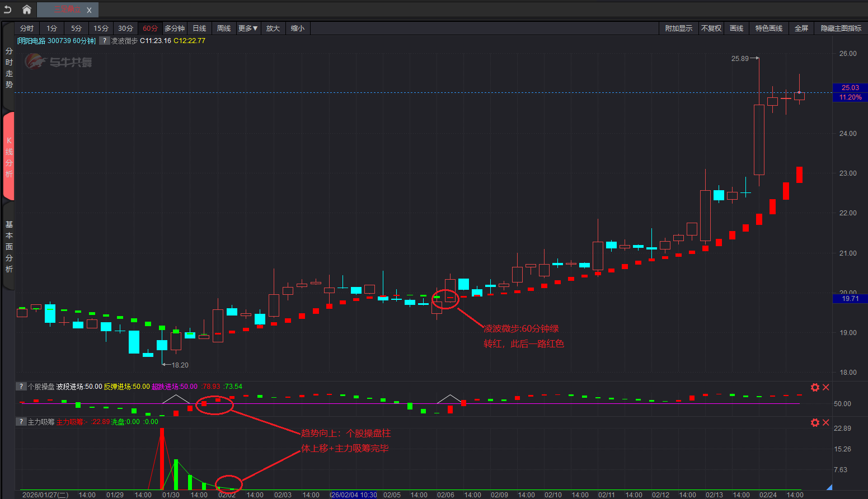Screen dimensions: 868x499
Task: Switch to the 日线 daily period
Action: click(199, 29)
